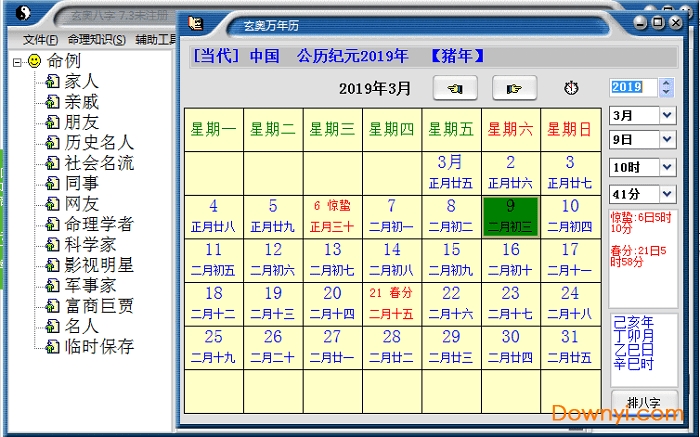Click the yin-yang logo of main window
The width and height of the screenshot is (700, 437).
[x=23, y=12]
